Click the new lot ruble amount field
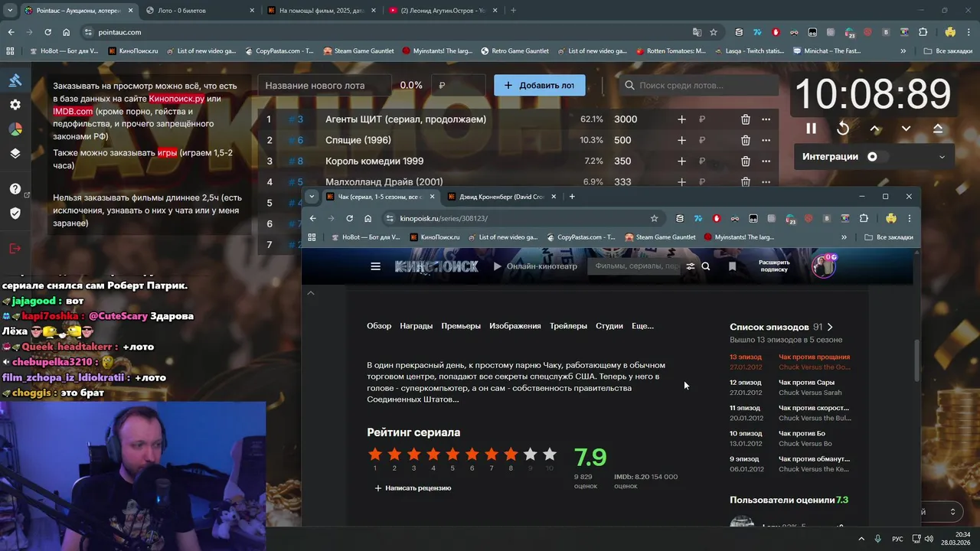The height and width of the screenshot is (551, 980). click(x=458, y=85)
